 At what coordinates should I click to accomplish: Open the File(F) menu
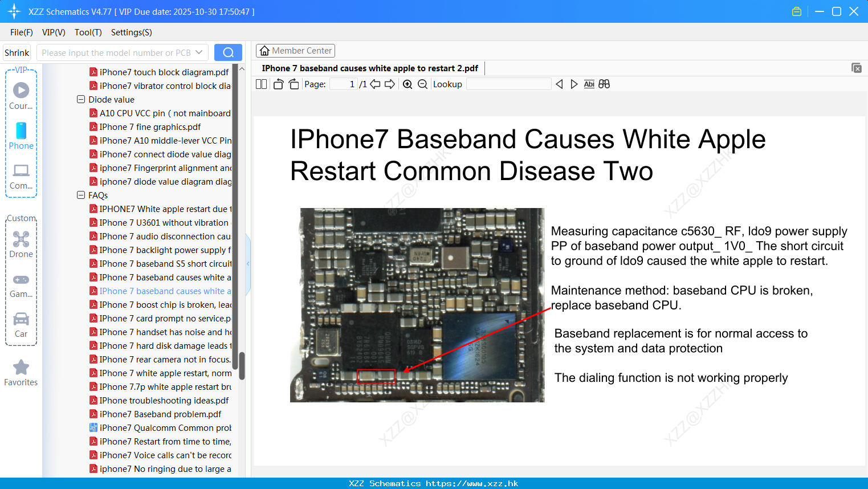pyautogui.click(x=22, y=32)
